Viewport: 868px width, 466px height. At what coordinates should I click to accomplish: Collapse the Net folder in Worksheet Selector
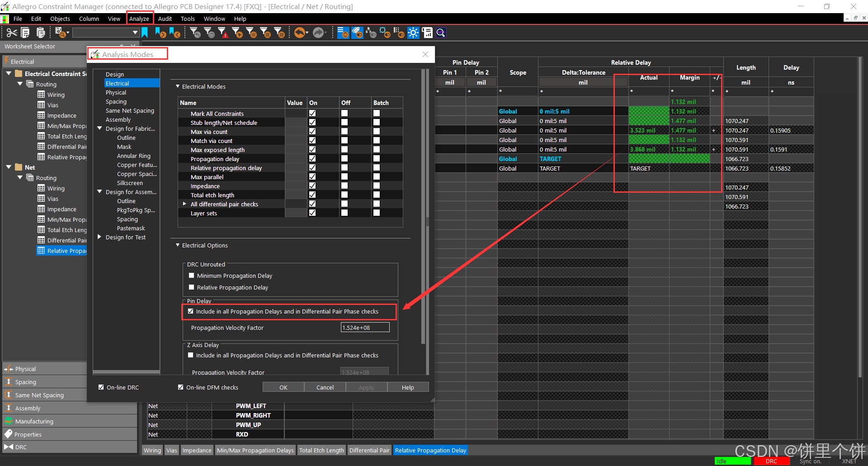9,167
